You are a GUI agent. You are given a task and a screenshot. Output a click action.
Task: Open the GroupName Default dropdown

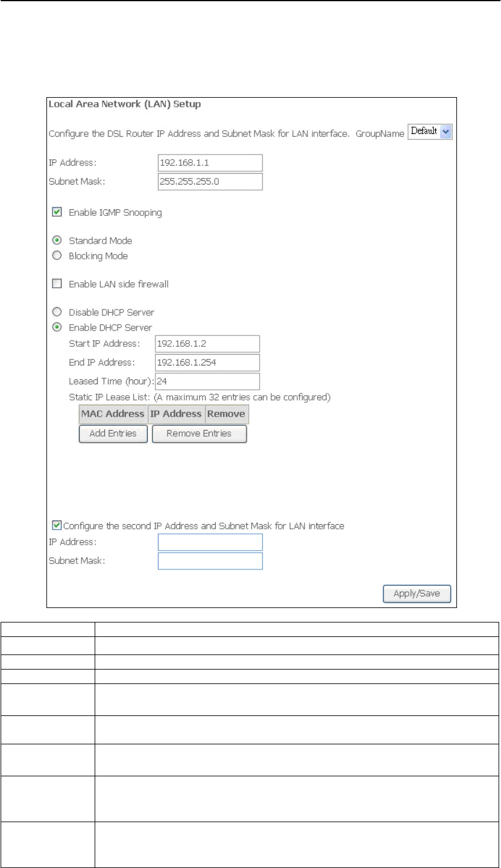tap(430, 131)
